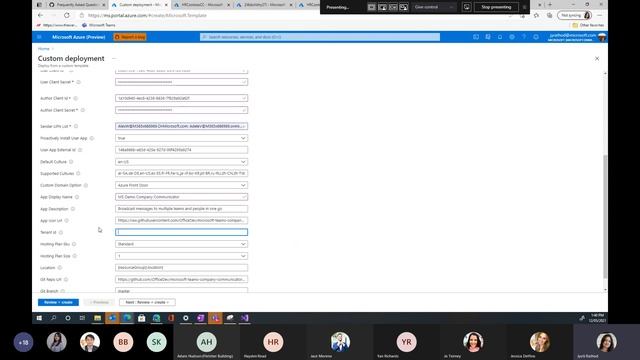Expand Proactively Install User App dropdown
640x360 pixels.
(243, 138)
